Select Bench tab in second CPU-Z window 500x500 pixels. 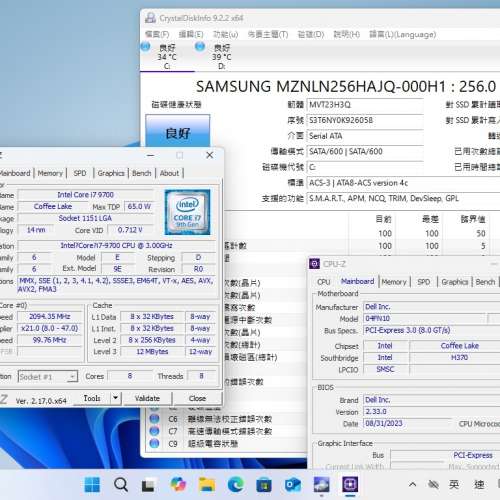point(485,282)
